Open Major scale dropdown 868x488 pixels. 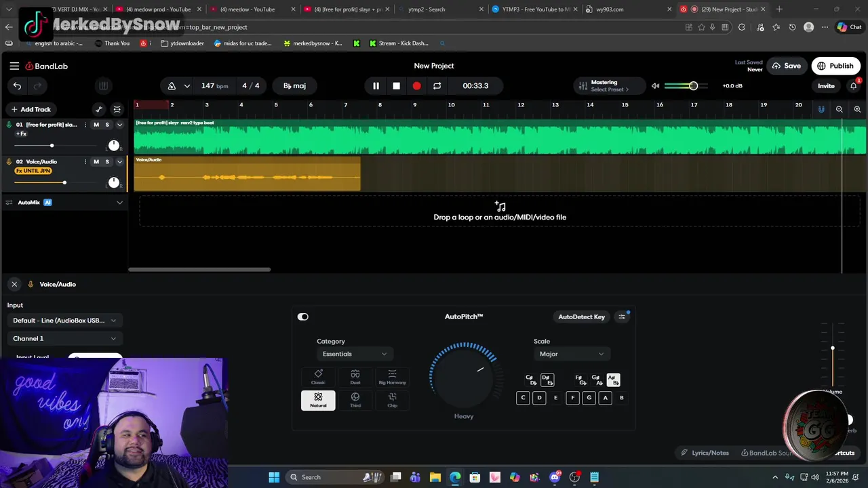pyautogui.click(x=571, y=354)
